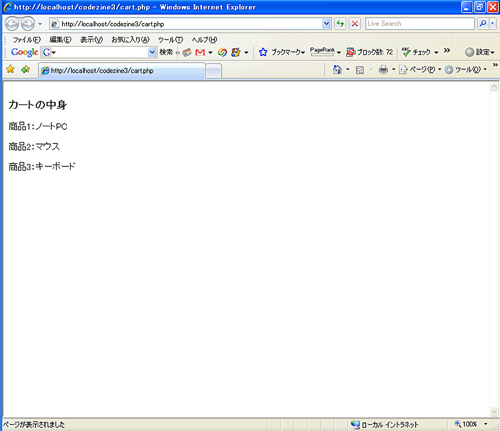
Task: Click the RSS feeds icon
Action: click(360, 70)
